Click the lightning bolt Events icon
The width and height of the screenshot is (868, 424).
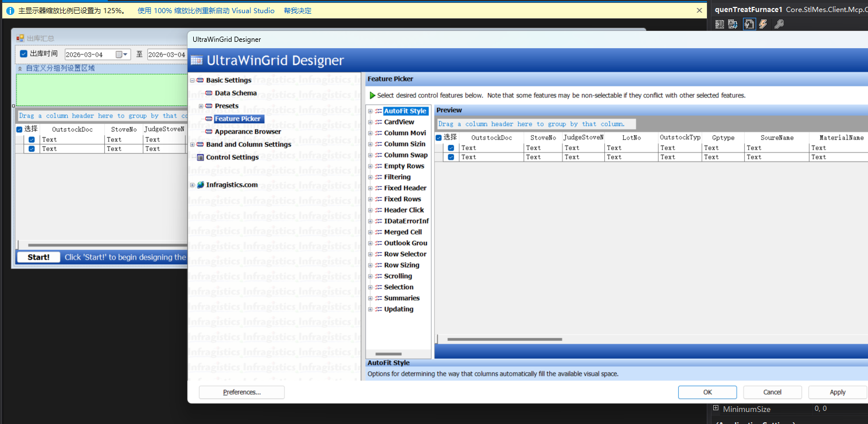click(x=763, y=24)
